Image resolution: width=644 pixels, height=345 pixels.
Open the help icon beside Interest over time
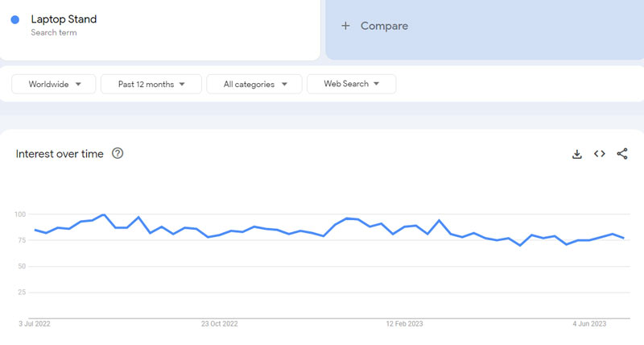pos(118,153)
